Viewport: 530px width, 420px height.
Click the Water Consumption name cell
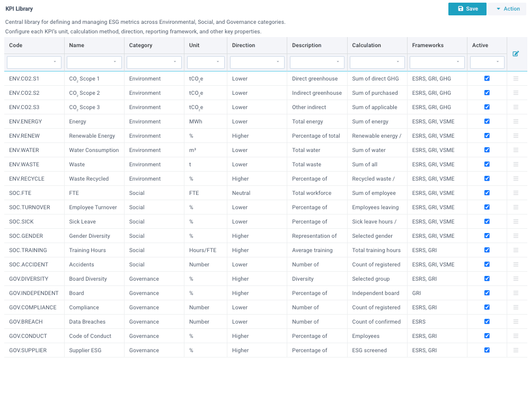(x=94, y=150)
